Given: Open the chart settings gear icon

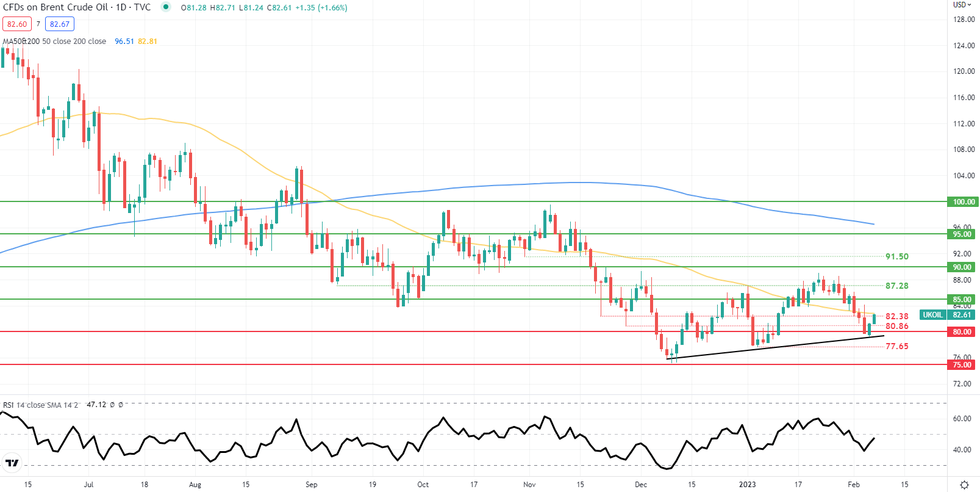Looking at the screenshot, I should coord(964,485).
